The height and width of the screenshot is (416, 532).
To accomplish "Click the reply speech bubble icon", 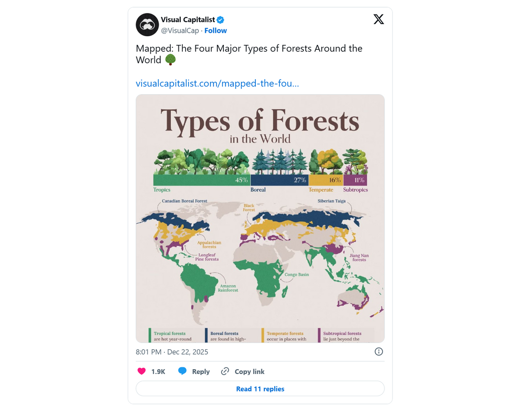I will click(x=182, y=371).
